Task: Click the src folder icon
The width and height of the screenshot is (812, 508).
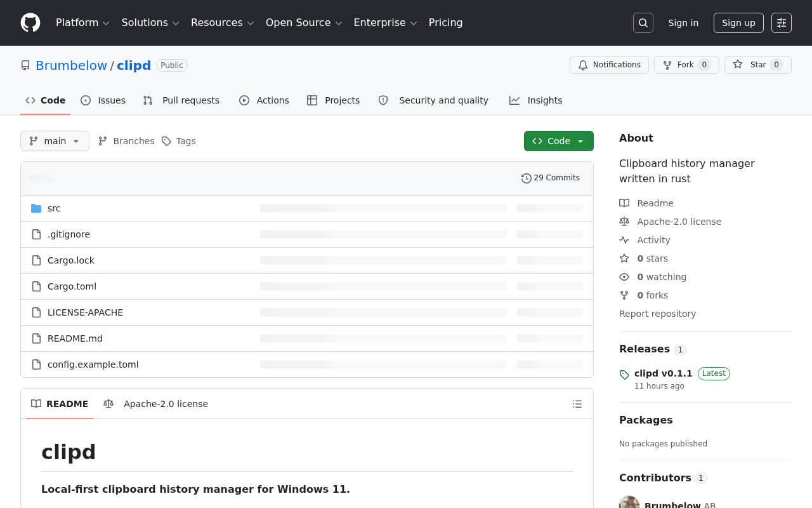Action: pos(36,208)
